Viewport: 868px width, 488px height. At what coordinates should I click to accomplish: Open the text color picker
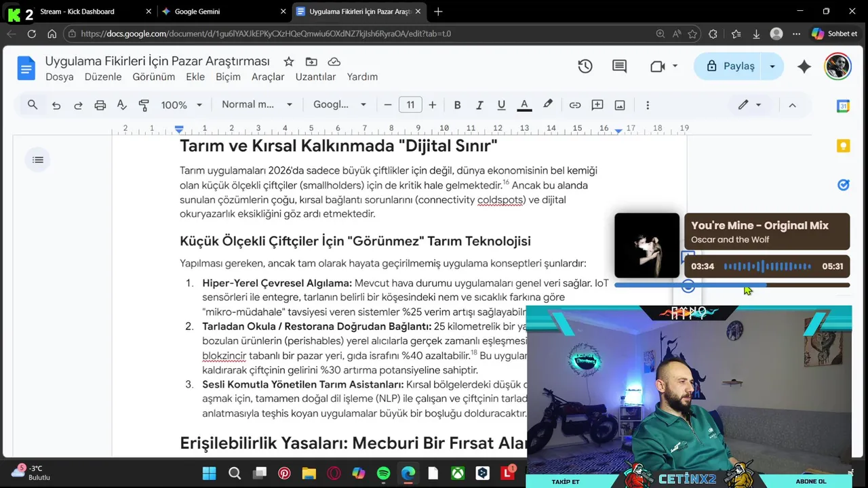[524, 105]
